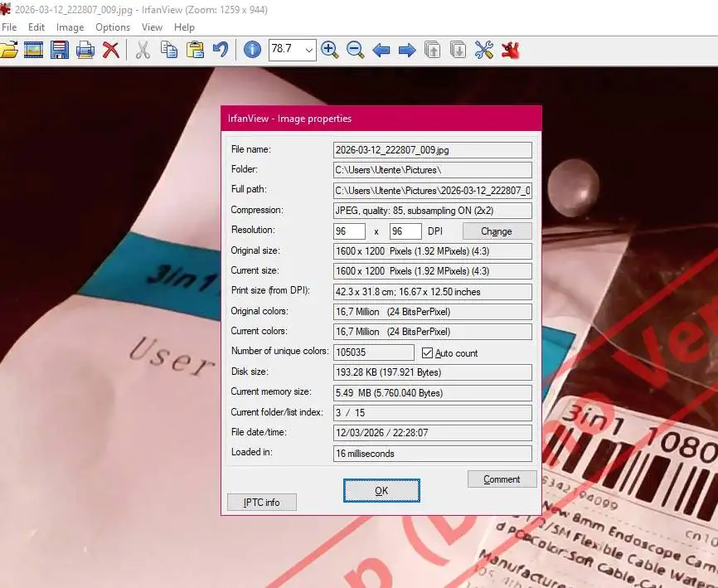718x588 pixels.
Task: Expand the 78.7 zoom level dropdown
Action: [x=309, y=50]
